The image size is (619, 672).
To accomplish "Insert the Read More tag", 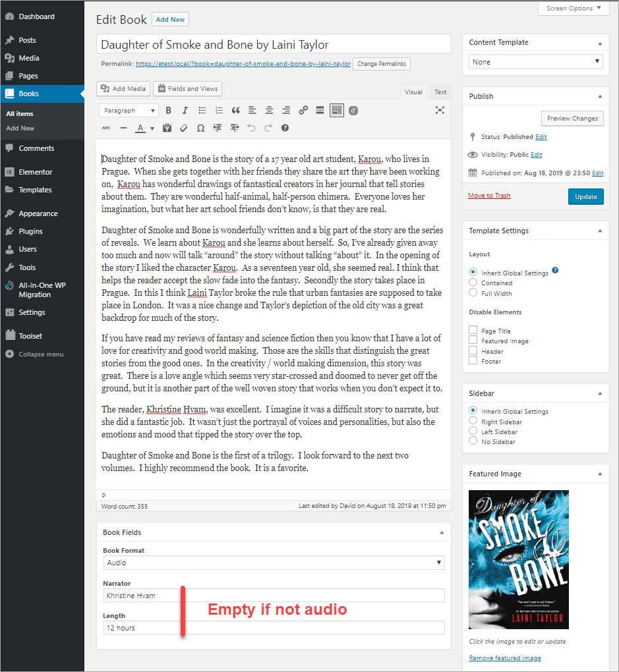I will 320,110.
